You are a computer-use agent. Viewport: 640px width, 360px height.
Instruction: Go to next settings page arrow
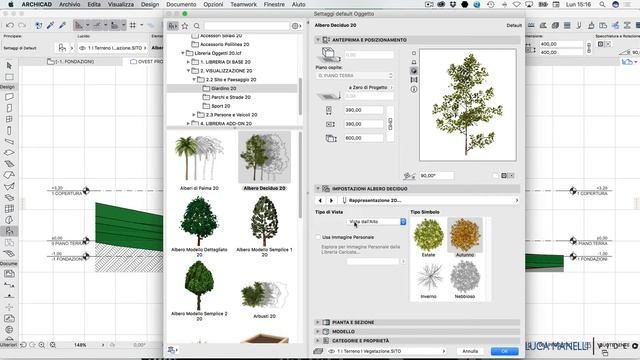pos(331,200)
